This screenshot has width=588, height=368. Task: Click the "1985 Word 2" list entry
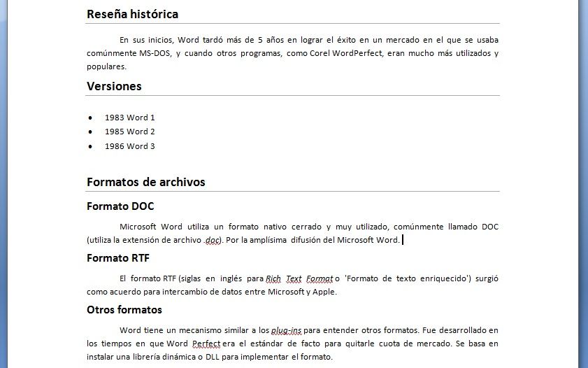point(129,132)
